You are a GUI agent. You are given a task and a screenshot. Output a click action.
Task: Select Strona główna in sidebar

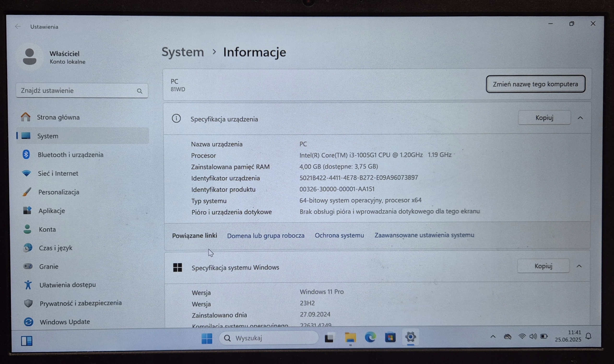point(58,117)
